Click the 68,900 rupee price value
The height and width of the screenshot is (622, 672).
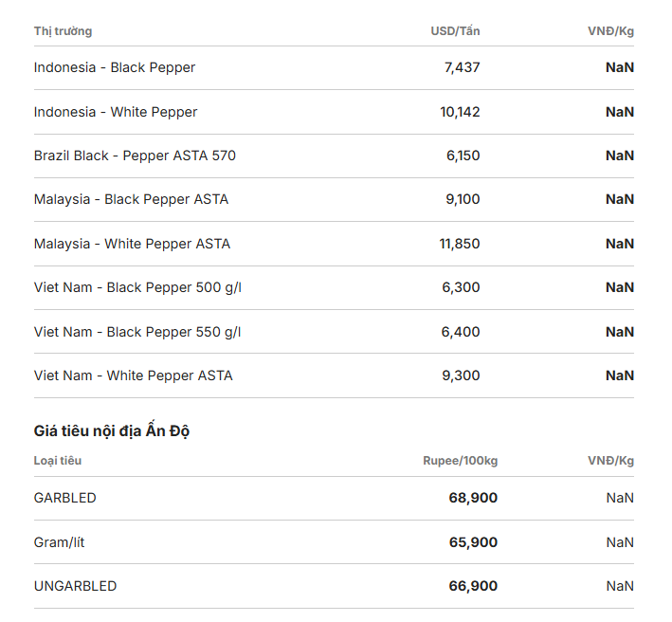tap(473, 498)
